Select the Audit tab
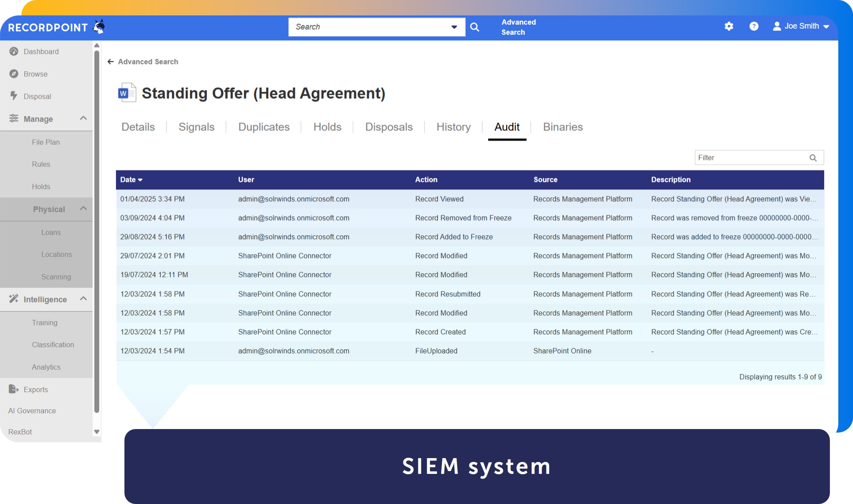The image size is (853, 504). pos(507,127)
